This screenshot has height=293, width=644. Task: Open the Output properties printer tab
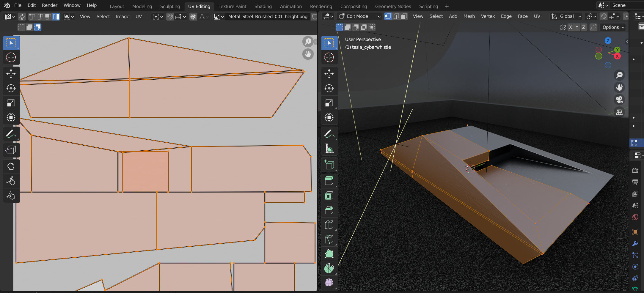635,182
